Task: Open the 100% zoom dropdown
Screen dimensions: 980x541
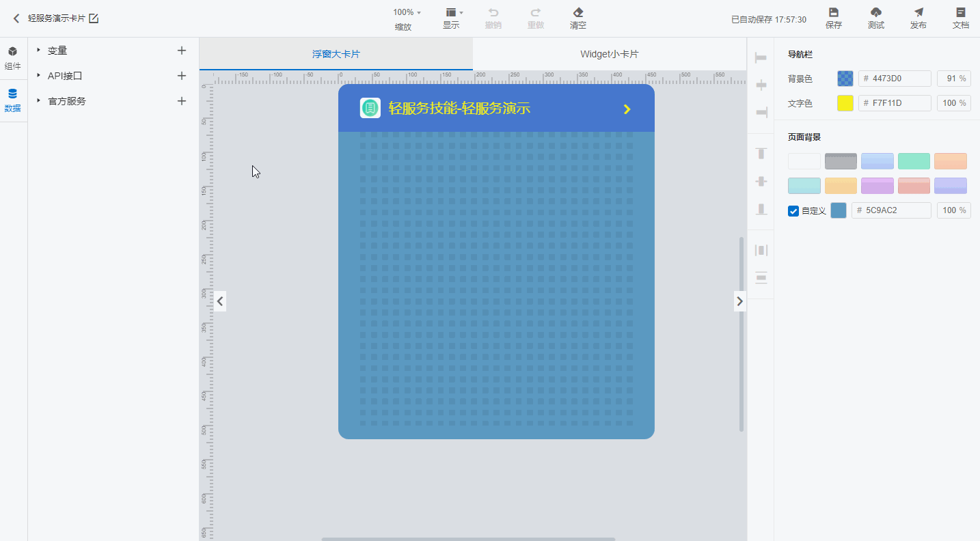Action: click(407, 12)
